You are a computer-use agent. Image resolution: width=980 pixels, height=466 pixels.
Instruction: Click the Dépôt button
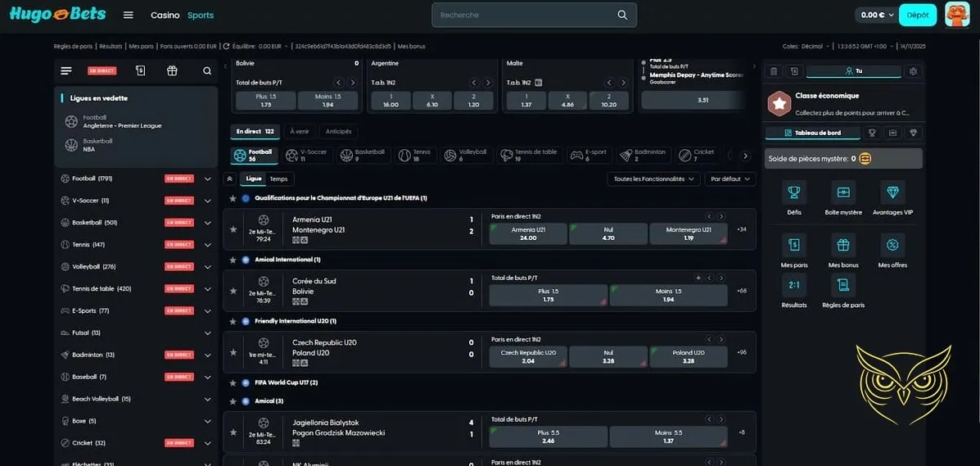point(917,15)
